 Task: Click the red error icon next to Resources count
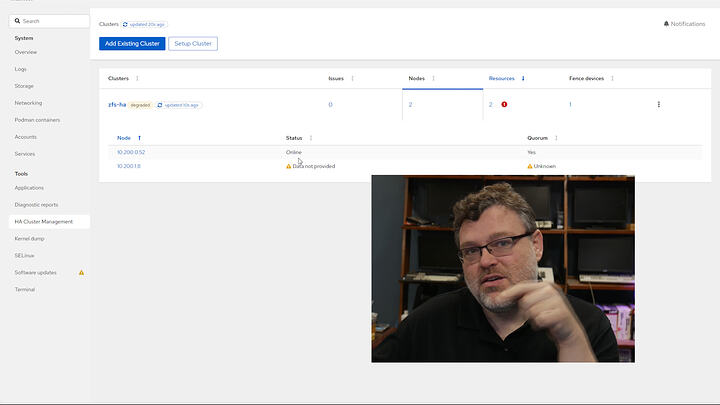[x=504, y=105]
